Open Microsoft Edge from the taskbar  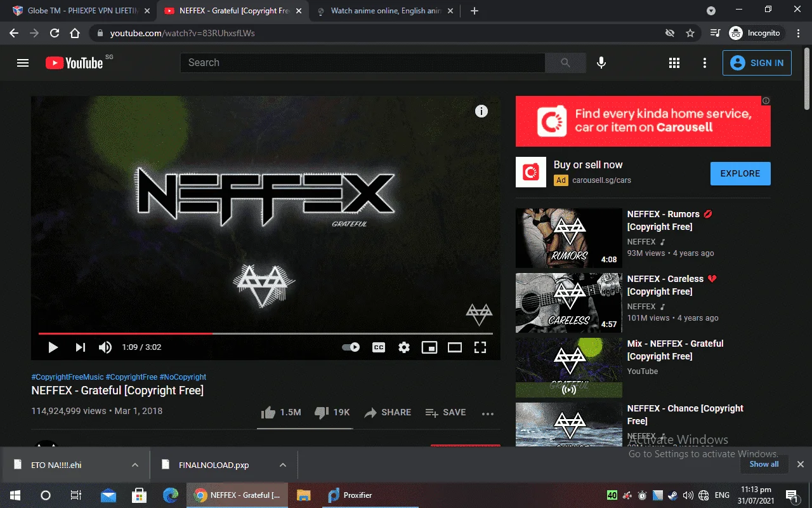click(170, 495)
